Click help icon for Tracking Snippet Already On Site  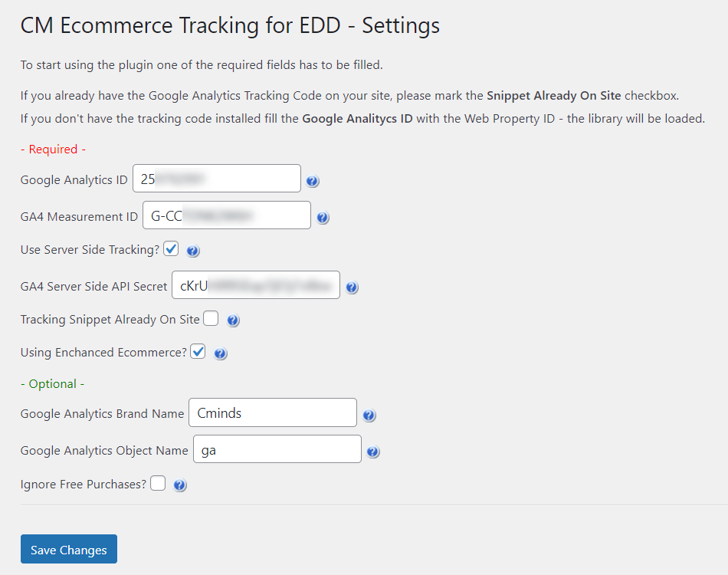coord(233,320)
